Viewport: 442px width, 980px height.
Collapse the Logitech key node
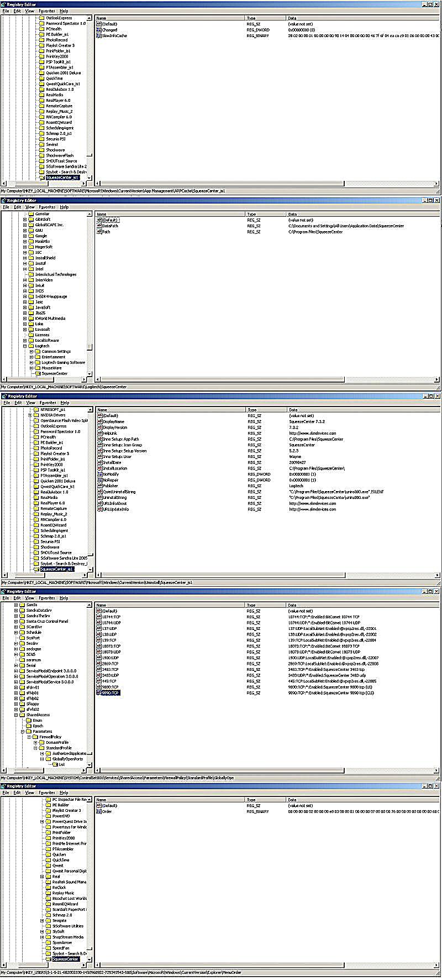click(x=25, y=346)
